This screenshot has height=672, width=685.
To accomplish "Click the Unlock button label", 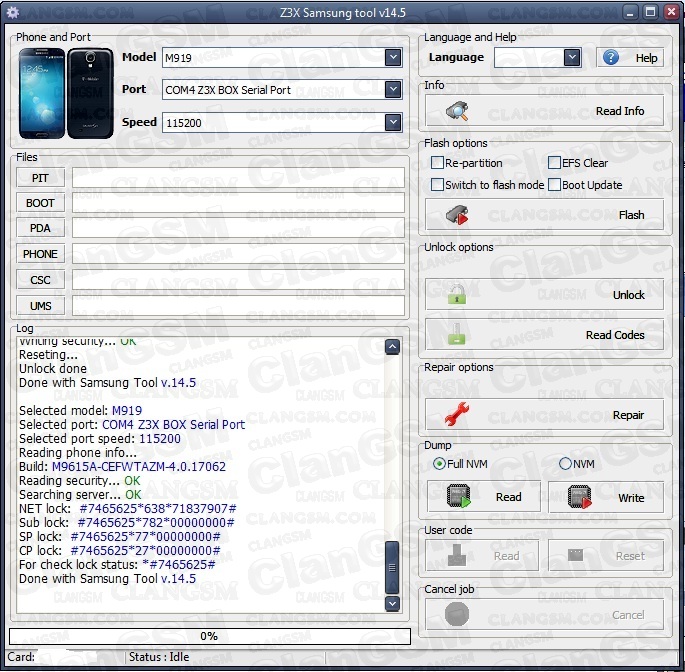I will [x=629, y=295].
